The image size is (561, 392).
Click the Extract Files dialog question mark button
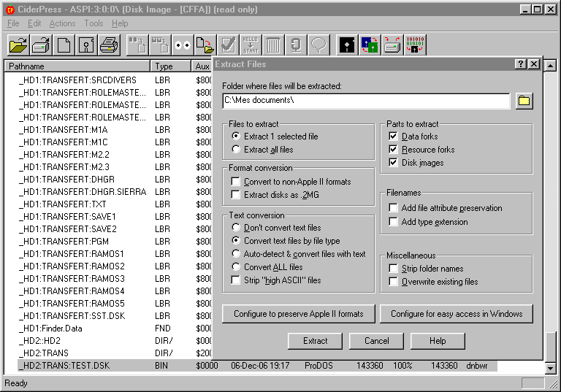click(x=521, y=64)
